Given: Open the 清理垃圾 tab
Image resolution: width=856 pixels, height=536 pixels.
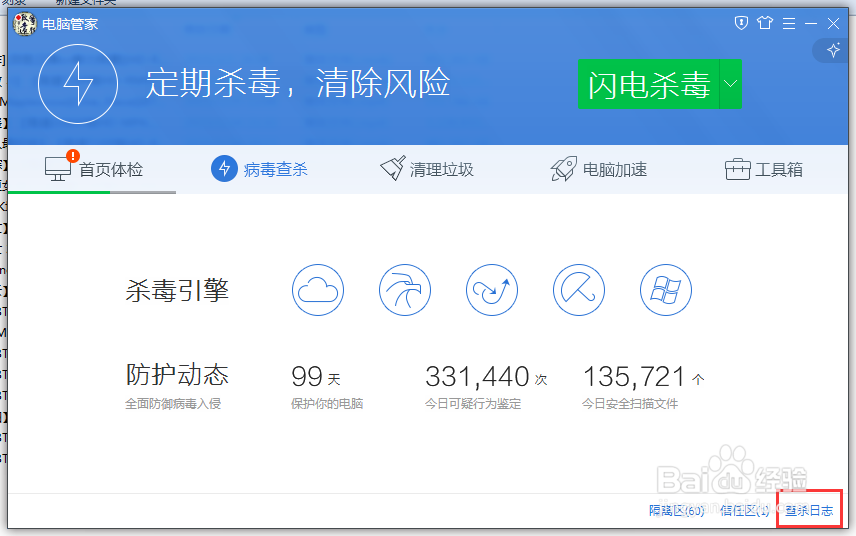Looking at the screenshot, I should click(427, 169).
